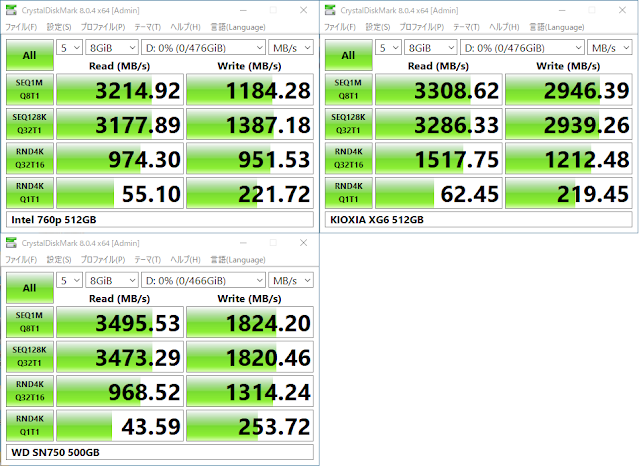639x466 pixels.
Task: Open 言語(Language) menu in WD SN750 window
Action: pyautogui.click(x=238, y=260)
